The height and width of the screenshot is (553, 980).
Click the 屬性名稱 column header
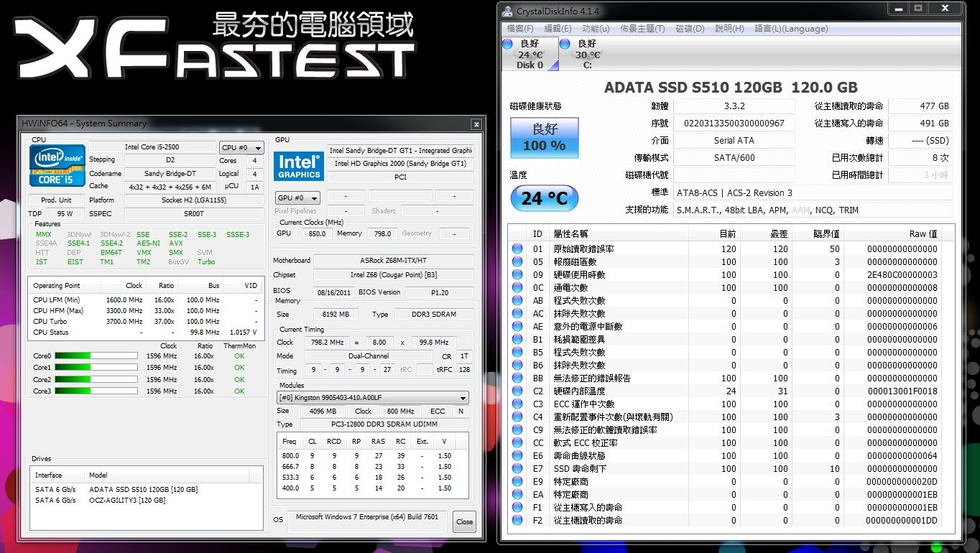coord(619,234)
